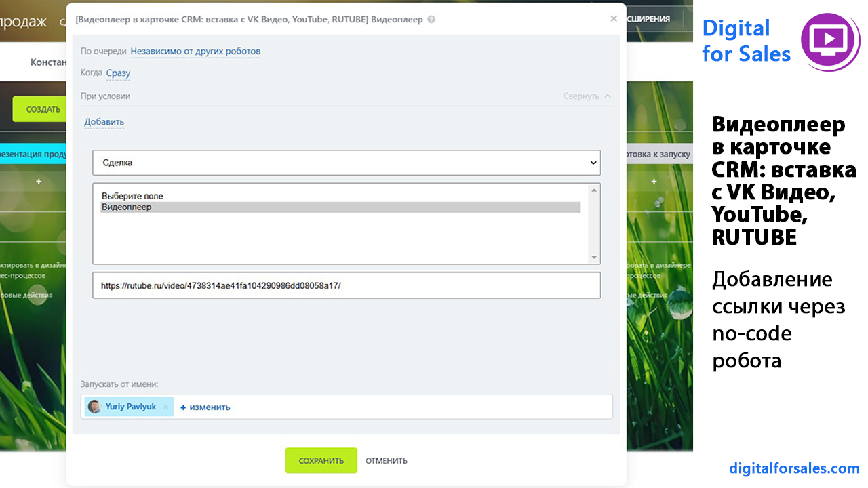
Task: Open the Сделка dropdown
Action: click(x=347, y=163)
